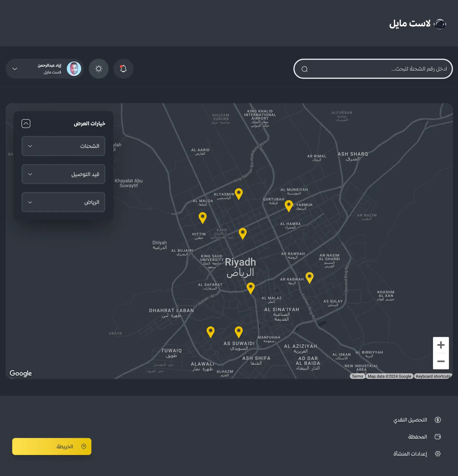Screen dimensions: 458x476
Task: Click the search magnifier icon
Action: click(x=304, y=69)
